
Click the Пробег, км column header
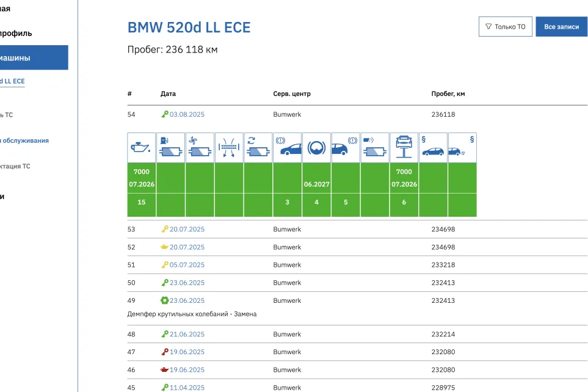tap(448, 94)
